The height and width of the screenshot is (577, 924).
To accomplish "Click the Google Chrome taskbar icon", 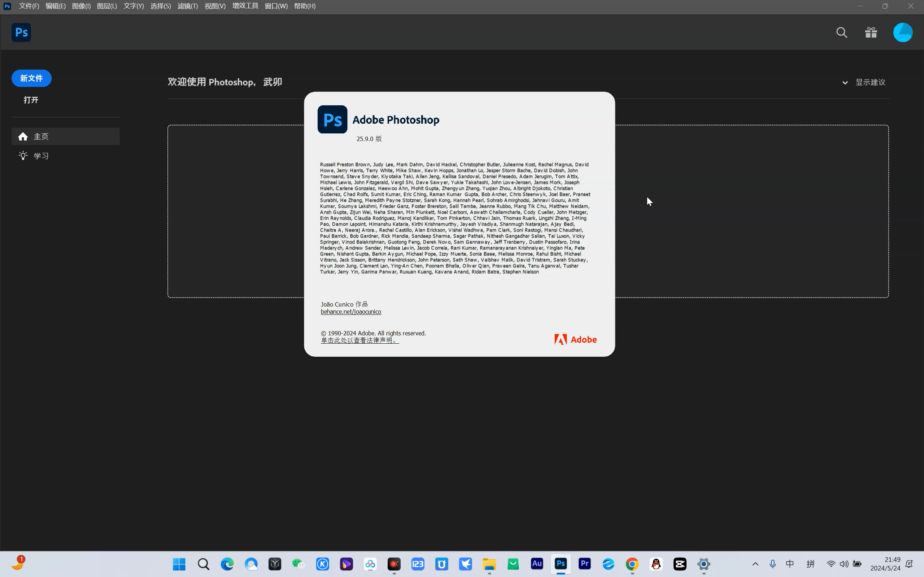I will click(x=632, y=564).
